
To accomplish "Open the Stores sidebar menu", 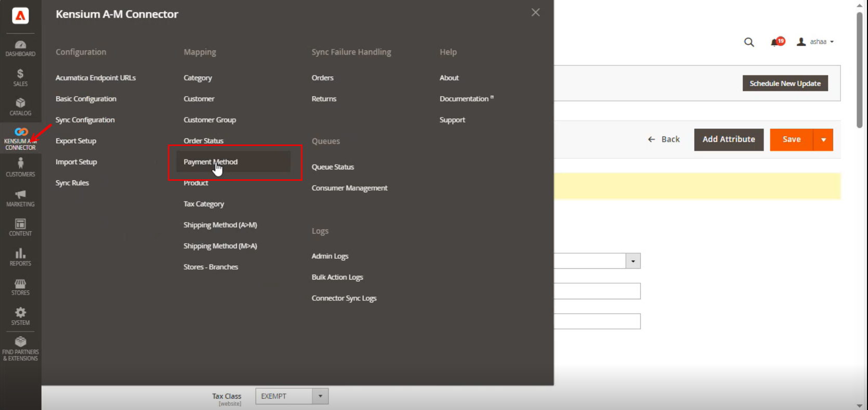I will tap(20, 287).
